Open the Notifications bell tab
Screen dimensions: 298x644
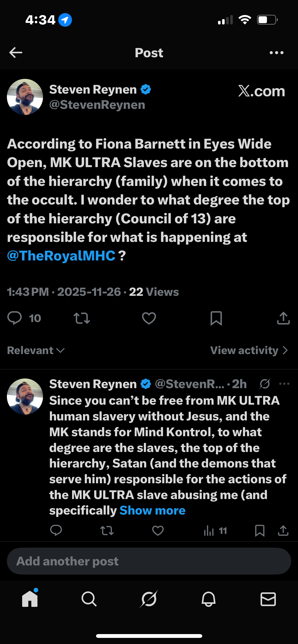209,599
